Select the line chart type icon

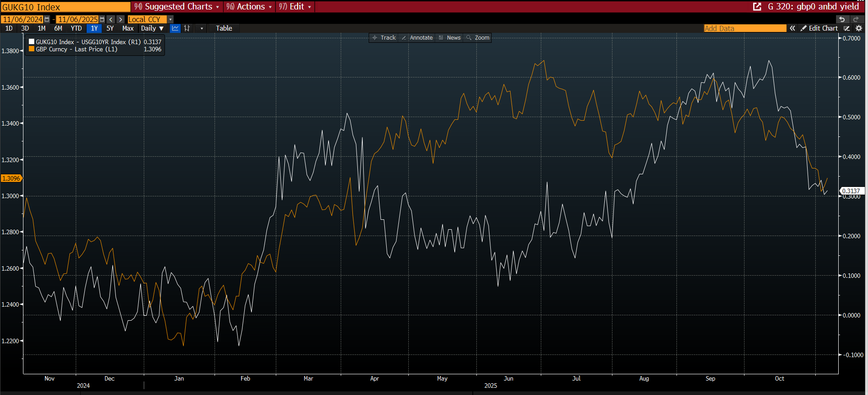tap(175, 28)
